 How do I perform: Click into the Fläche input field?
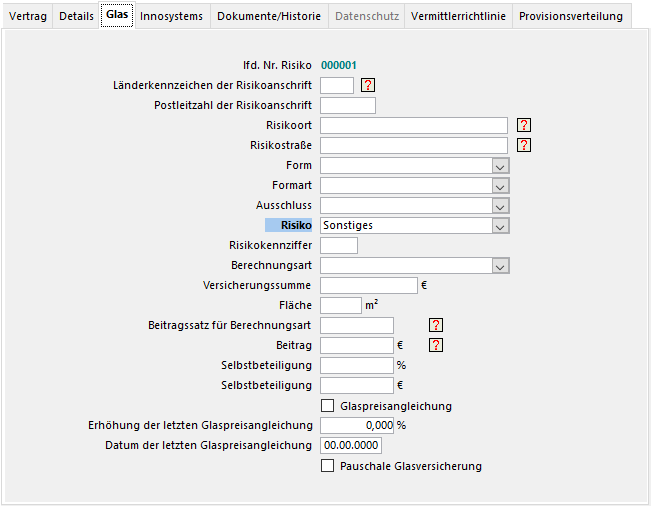point(340,305)
